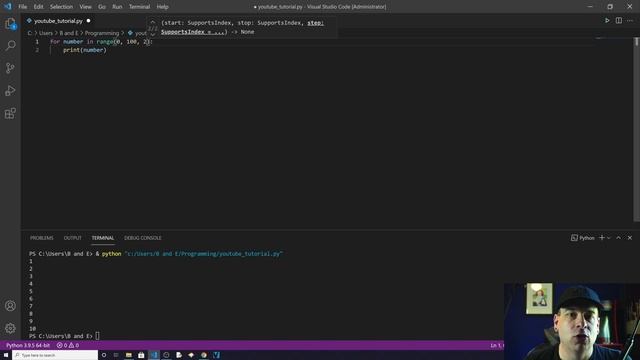The image size is (640, 360).
Task: Run the Python file with play button
Action: coord(607,20)
